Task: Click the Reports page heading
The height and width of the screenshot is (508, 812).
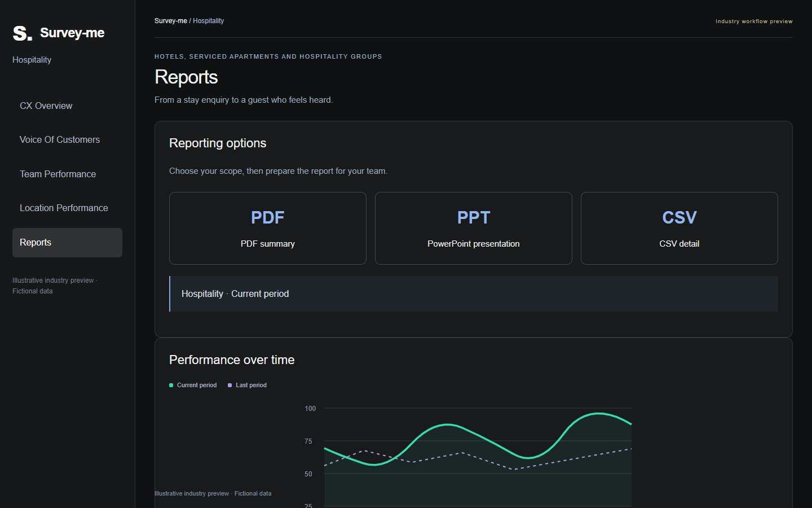Action: (x=186, y=77)
